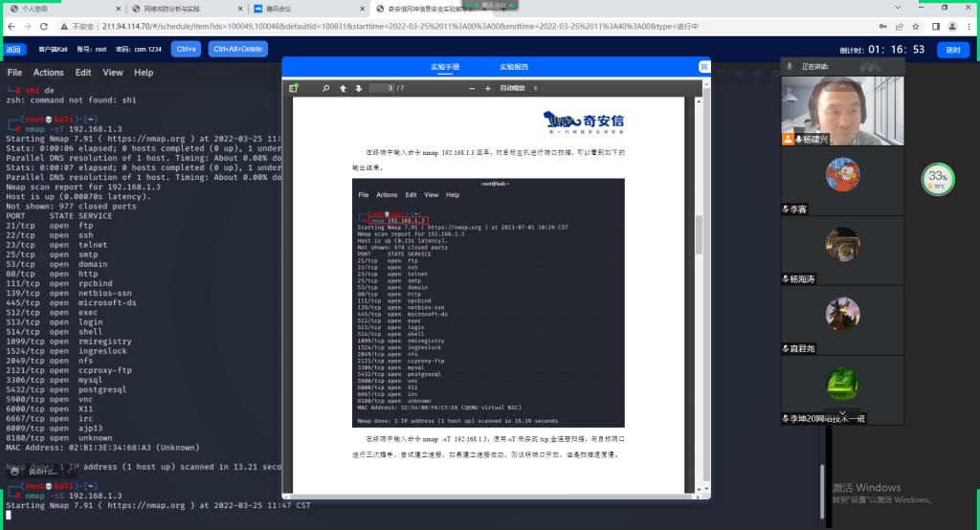
Task: Zoom in the PDF with plus
Action: coord(487,88)
